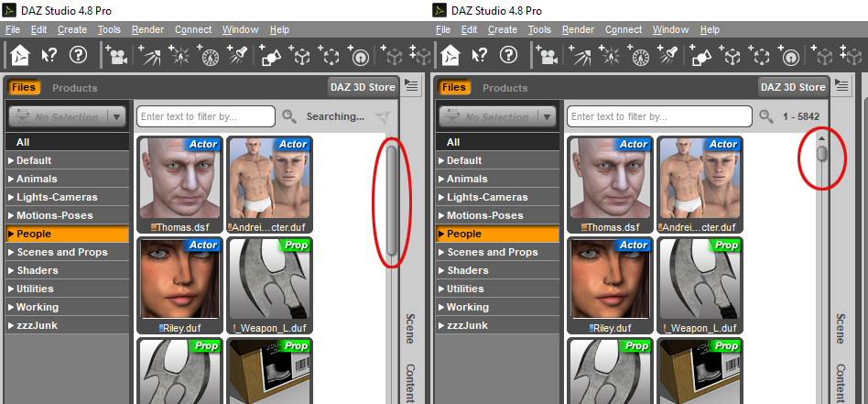Screen dimensions: 868x404
Task: Open DAZ 3D Store in right window
Action: pyautogui.click(x=793, y=87)
